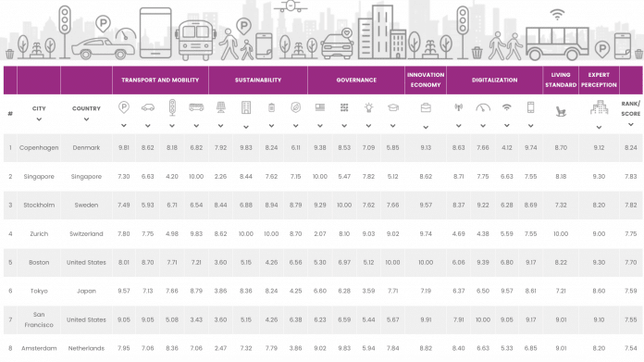The image size is (644, 362).
Task: Click Copenhagen's 8.24 rank score
Action: click(631, 147)
